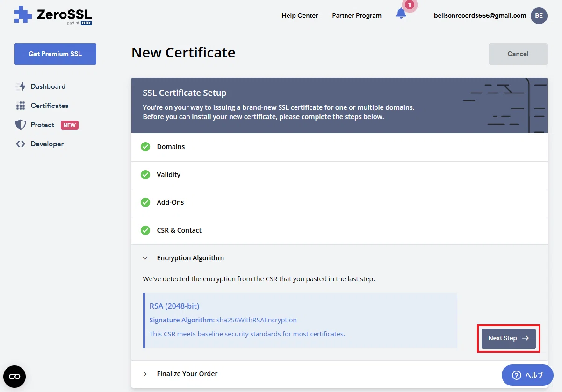Go to Certificates in the sidebar
Viewport: 562px width, 392px height.
tap(50, 106)
